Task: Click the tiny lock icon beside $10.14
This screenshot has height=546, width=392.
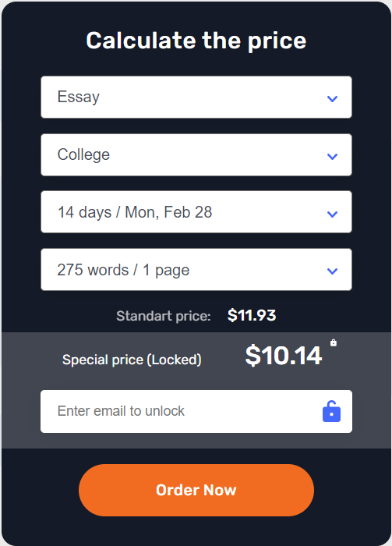Action: tap(334, 342)
